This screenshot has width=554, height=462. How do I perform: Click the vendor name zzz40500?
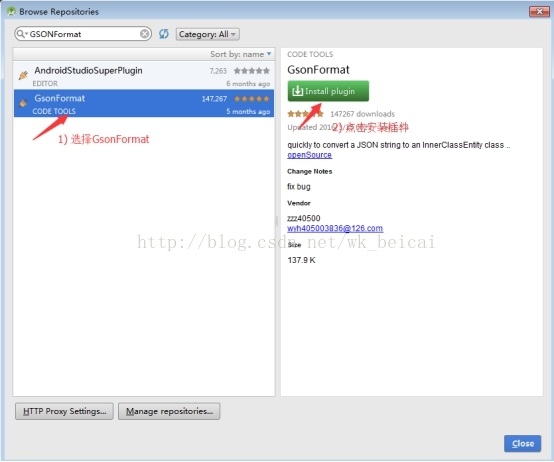pos(303,218)
